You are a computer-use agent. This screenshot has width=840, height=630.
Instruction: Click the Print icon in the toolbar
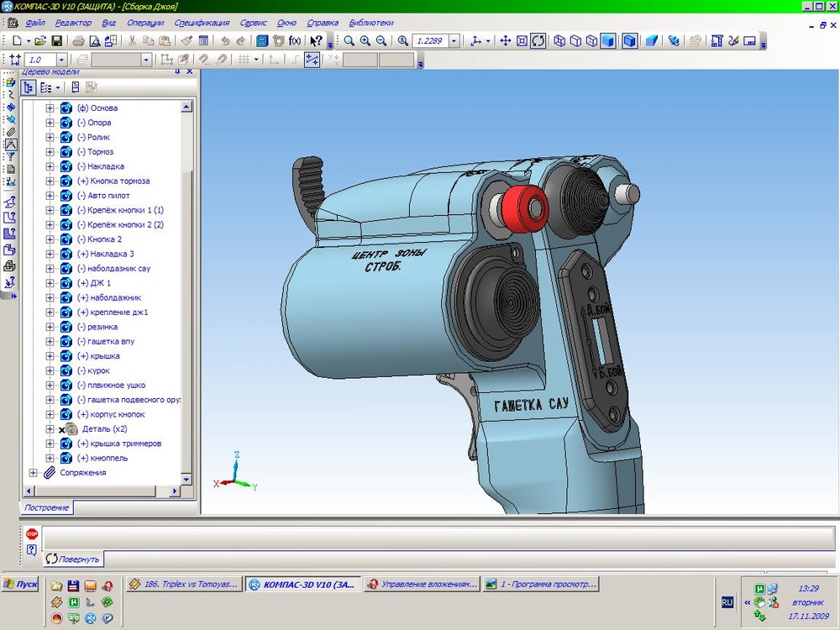click(78, 40)
